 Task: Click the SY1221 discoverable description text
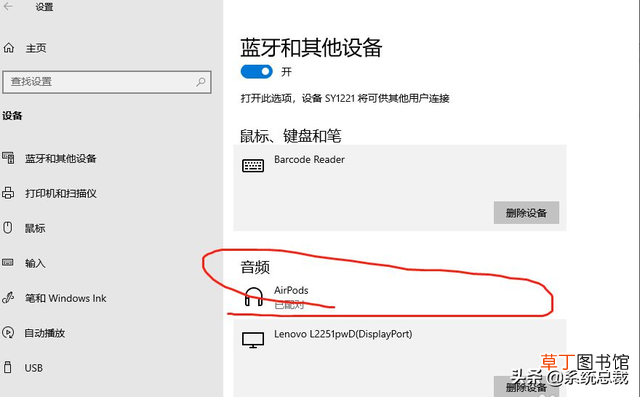click(345, 98)
